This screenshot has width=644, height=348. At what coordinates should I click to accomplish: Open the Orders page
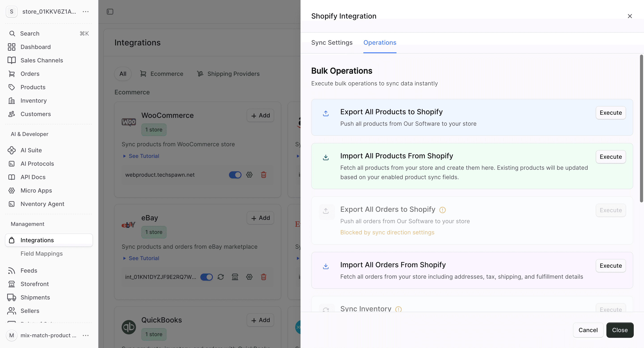click(30, 74)
